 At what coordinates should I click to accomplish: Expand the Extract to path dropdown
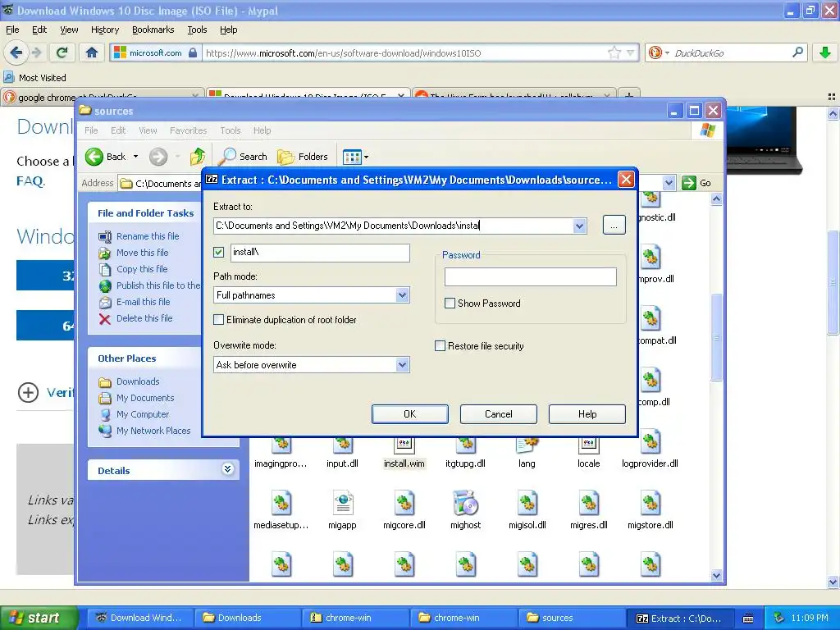coord(579,226)
